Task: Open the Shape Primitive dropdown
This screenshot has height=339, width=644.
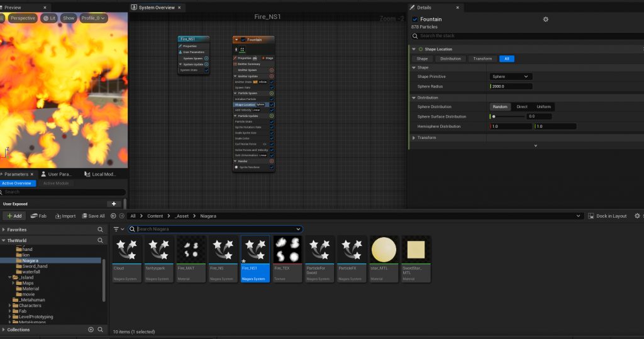Action: pos(511,76)
